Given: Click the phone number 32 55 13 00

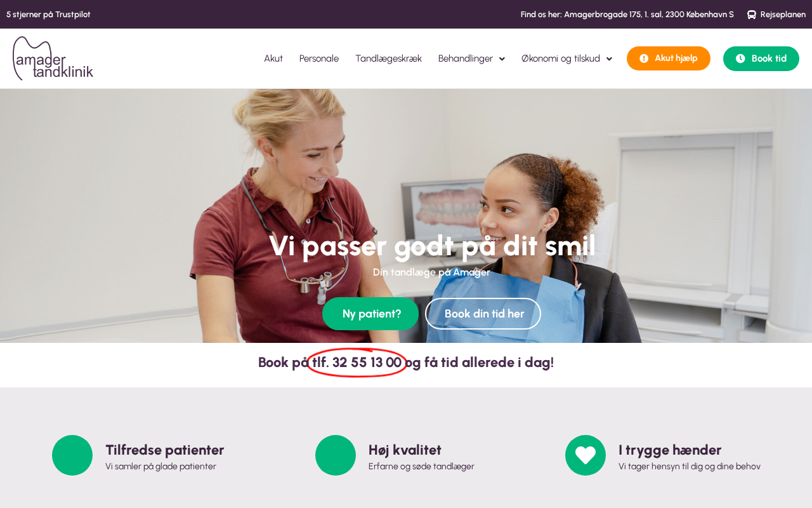Looking at the screenshot, I should click(367, 363).
